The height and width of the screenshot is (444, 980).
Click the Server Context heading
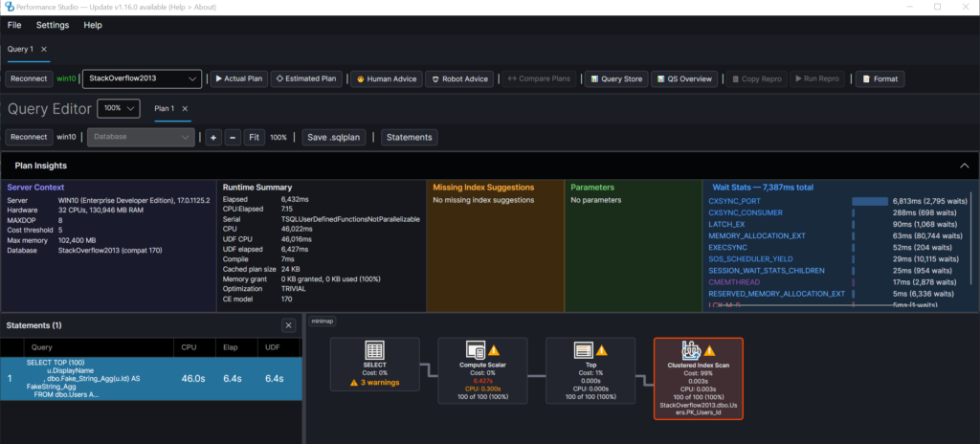(35, 187)
